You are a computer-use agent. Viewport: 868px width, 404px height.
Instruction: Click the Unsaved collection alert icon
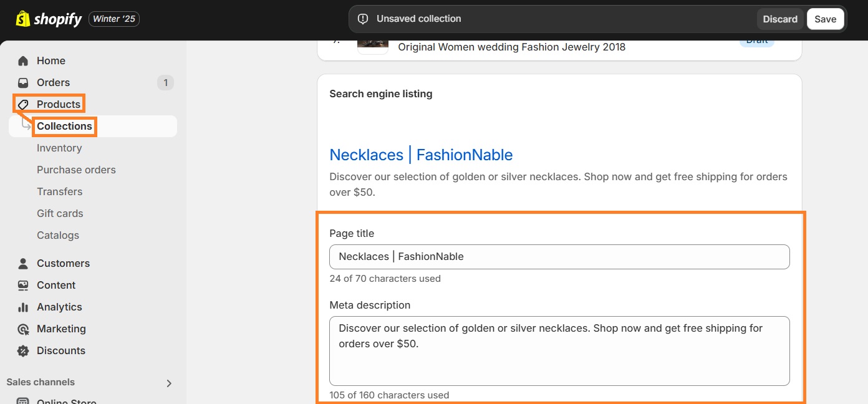point(363,19)
